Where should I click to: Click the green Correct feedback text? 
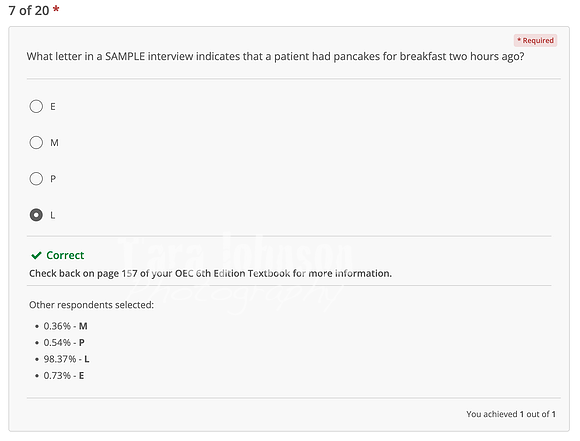pyautogui.click(x=65, y=255)
